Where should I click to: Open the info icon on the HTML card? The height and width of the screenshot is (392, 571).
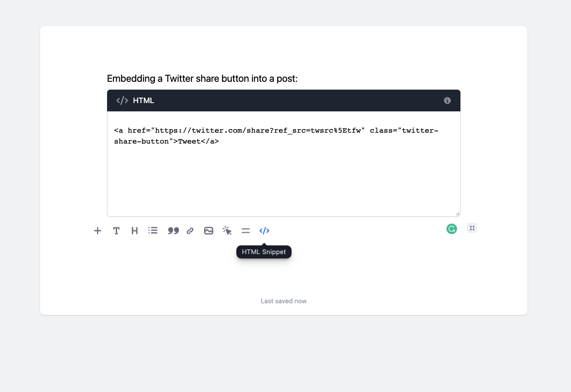[447, 101]
